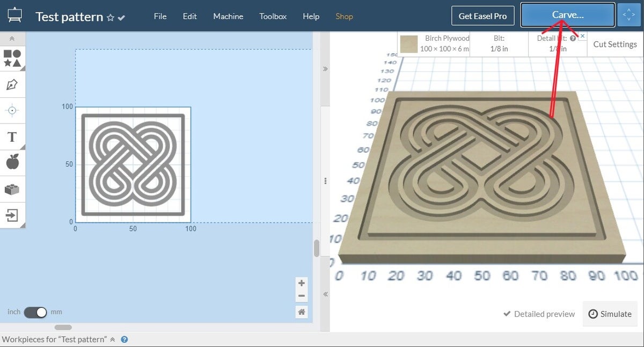
Task: Open the Apps (apple) panel
Action: (x=12, y=162)
